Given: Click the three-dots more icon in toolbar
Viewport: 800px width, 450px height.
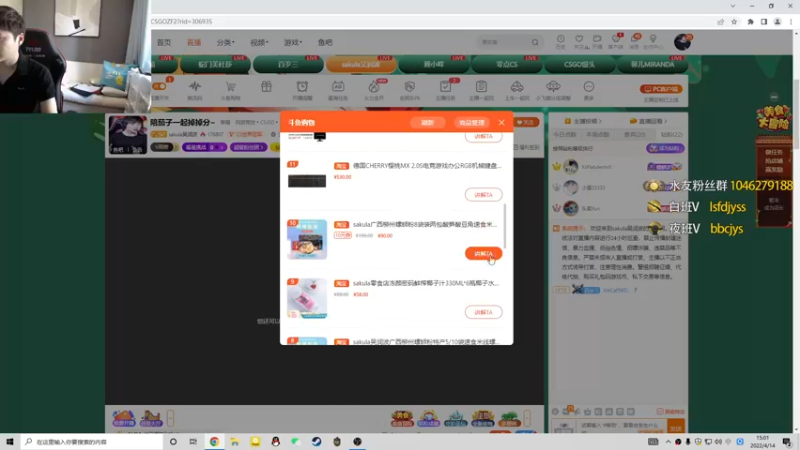Looking at the screenshot, I should tap(589, 87).
